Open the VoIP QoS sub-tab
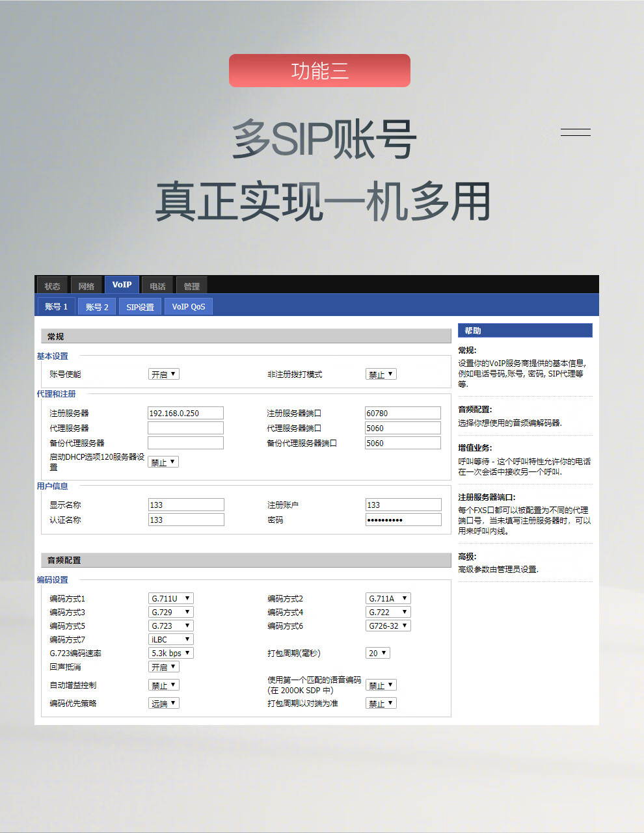The height and width of the screenshot is (833, 644). [188, 307]
